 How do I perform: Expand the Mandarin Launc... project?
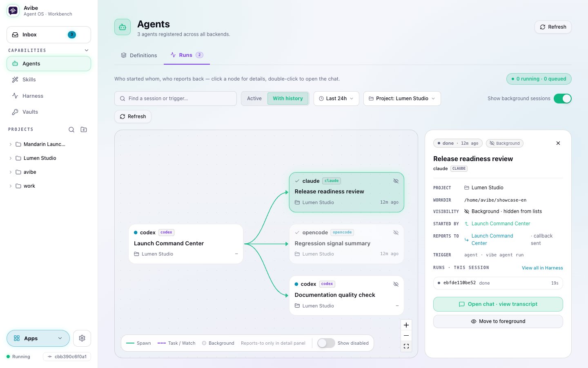coord(10,144)
